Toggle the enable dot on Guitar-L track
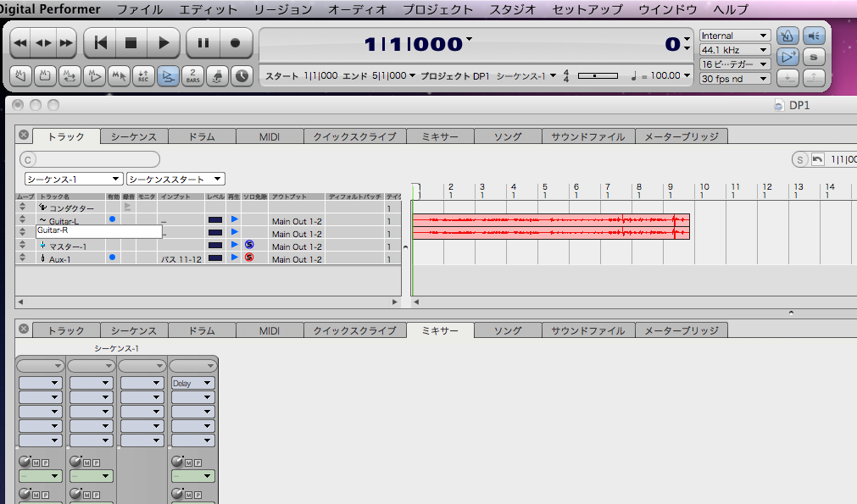Screen dimensions: 857x504 pyautogui.click(x=112, y=219)
